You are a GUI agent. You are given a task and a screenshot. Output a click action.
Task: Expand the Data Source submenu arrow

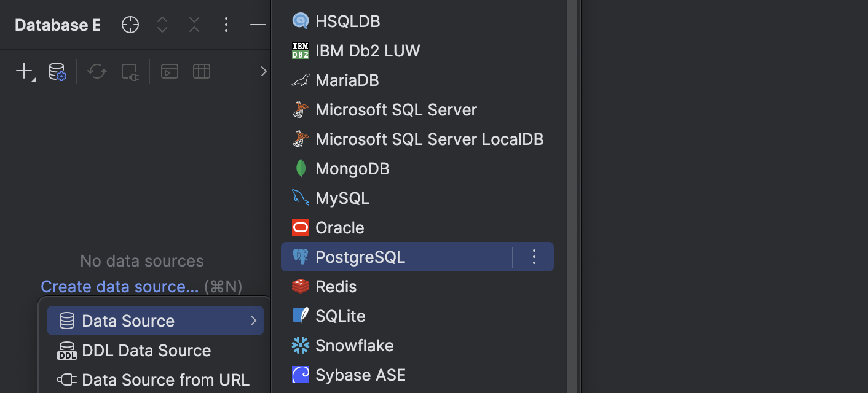pyautogui.click(x=253, y=321)
